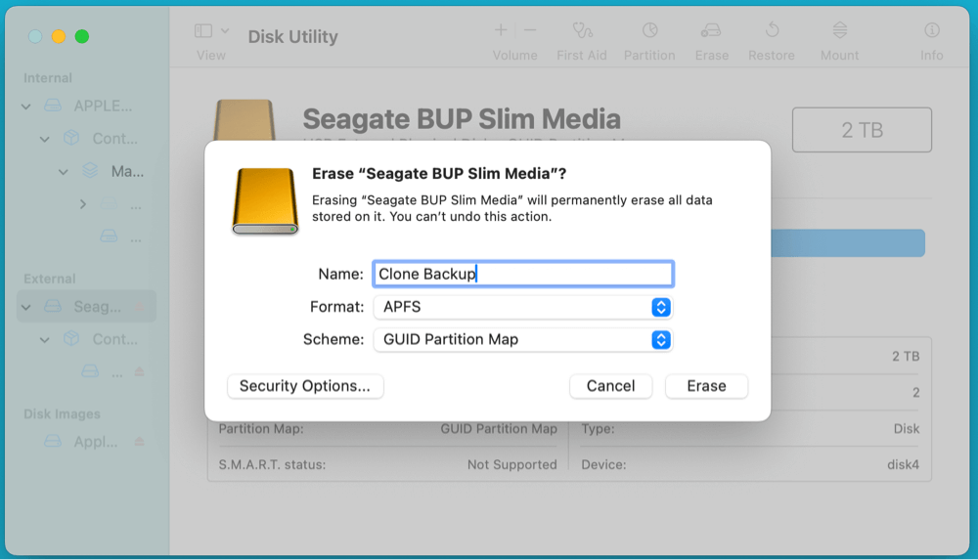The image size is (978, 560).
Task: Click the S.M.A.R.T. status Not Supported value
Action: [512, 464]
